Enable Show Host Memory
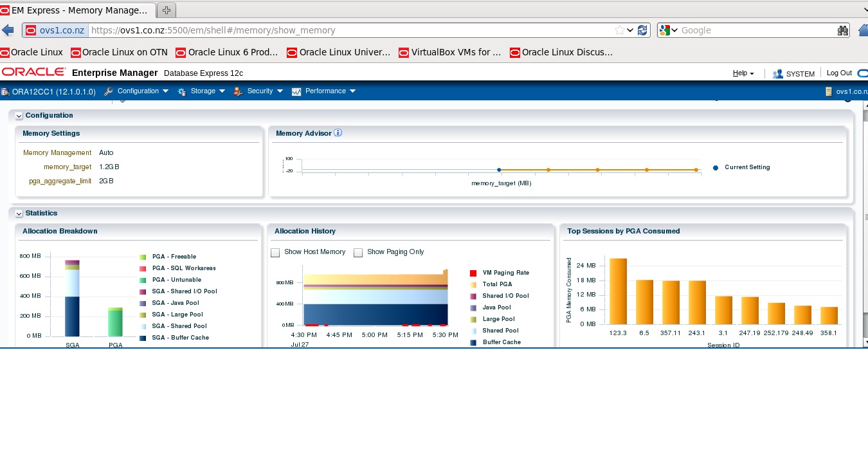 pyautogui.click(x=275, y=252)
